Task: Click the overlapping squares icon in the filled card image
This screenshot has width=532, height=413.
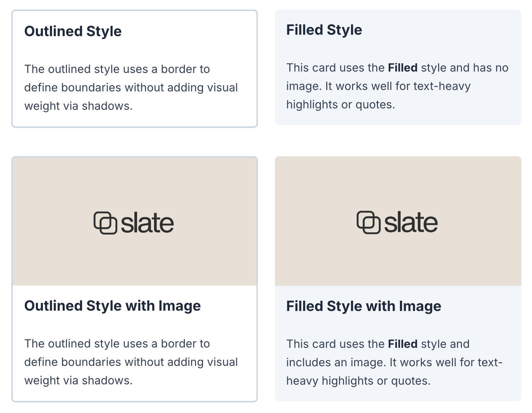Action: [x=368, y=222]
